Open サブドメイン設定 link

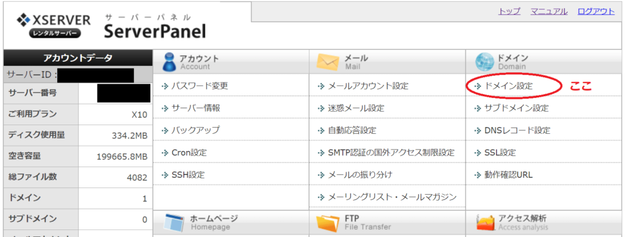(x=516, y=108)
